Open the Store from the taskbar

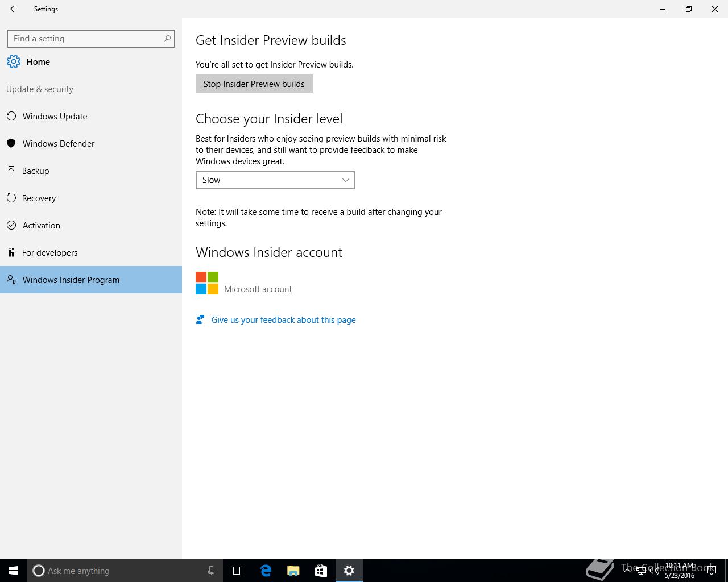tap(321, 571)
